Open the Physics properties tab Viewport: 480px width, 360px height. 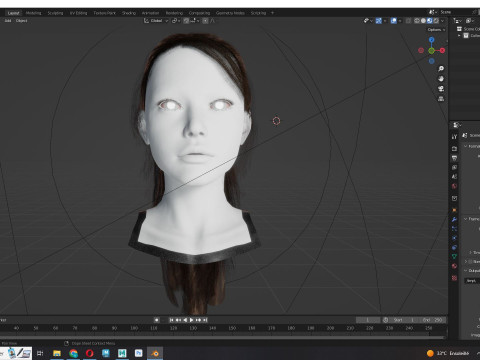coord(454,238)
